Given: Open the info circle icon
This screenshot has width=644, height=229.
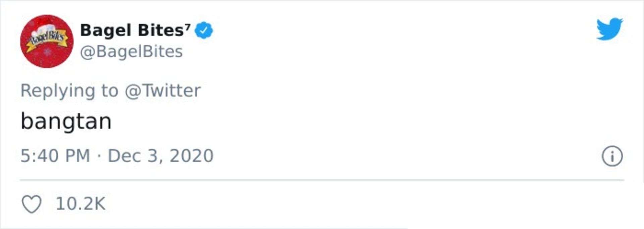Looking at the screenshot, I should 612,156.
